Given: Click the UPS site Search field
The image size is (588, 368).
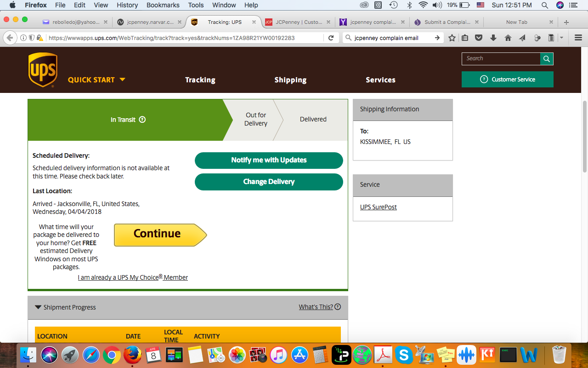Looking at the screenshot, I should (x=501, y=59).
